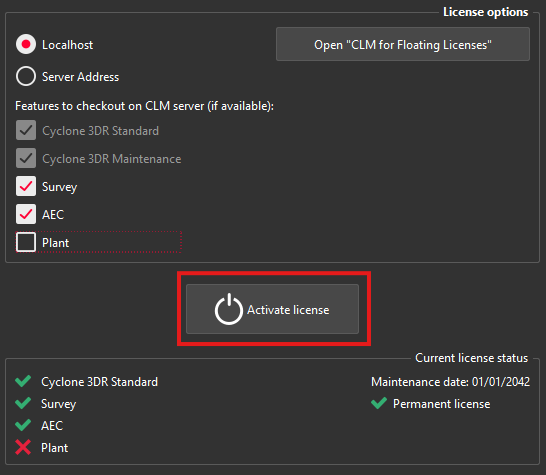Select the Server Address radio button
This screenshot has width=546, height=475.
point(26,76)
